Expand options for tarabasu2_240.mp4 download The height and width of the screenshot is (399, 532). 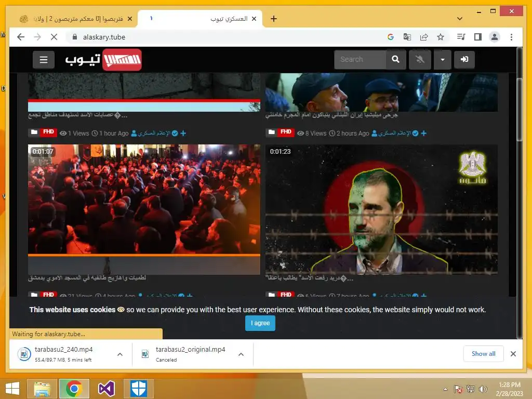pos(120,354)
